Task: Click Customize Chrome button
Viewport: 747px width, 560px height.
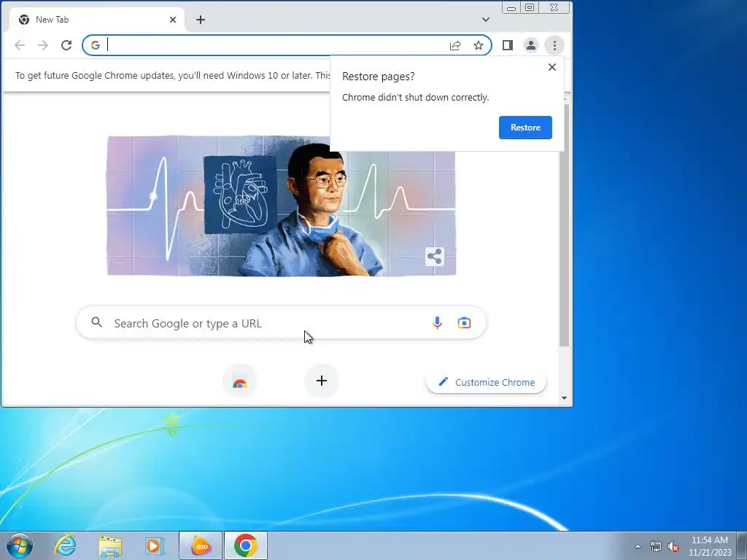Action: (x=486, y=382)
